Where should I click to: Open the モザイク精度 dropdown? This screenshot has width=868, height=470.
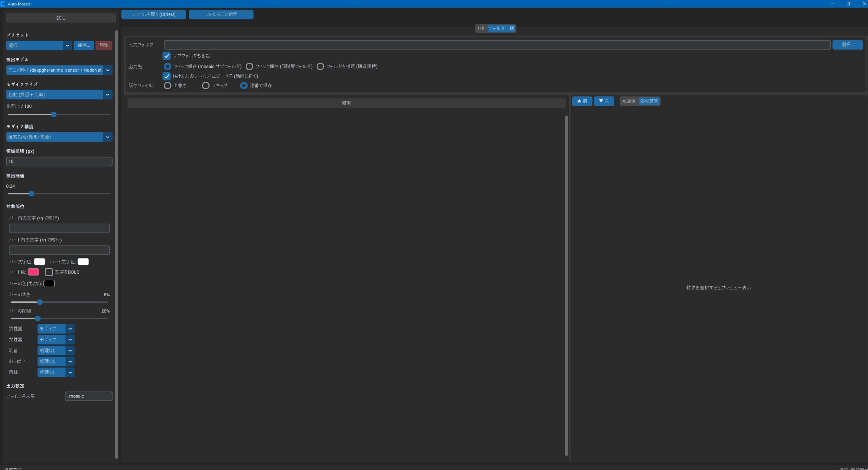click(x=59, y=137)
